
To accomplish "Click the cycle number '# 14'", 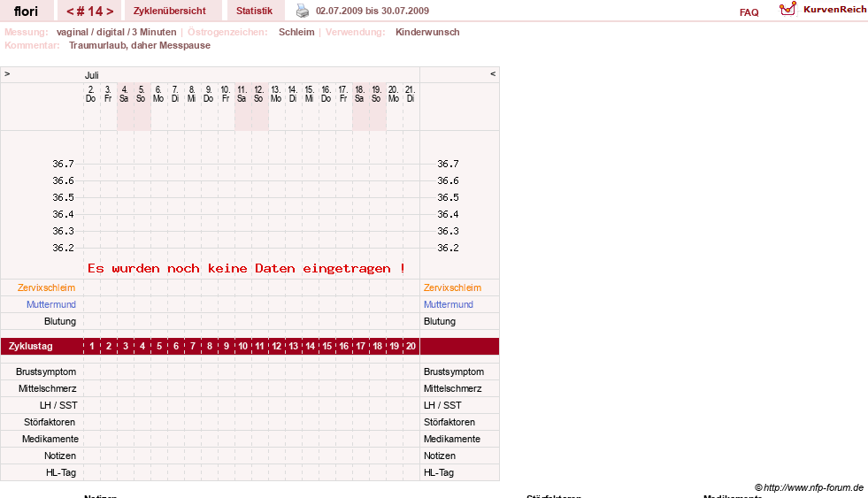I will [x=89, y=11].
